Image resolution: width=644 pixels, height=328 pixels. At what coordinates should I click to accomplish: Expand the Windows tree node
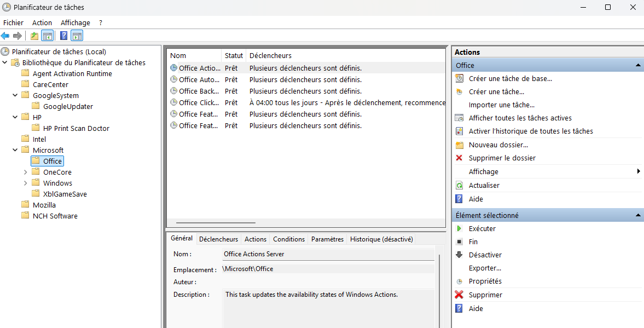click(26, 183)
